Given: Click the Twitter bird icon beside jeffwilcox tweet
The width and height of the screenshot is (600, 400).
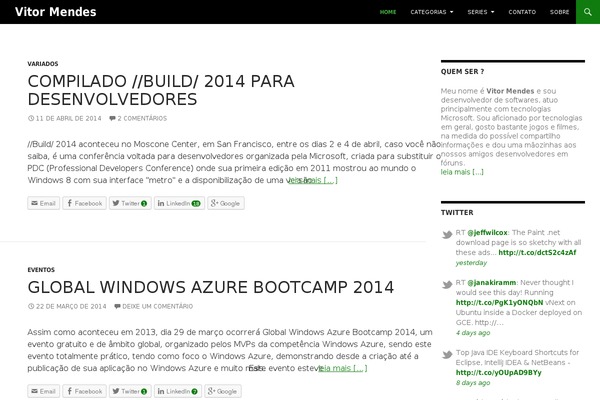Looking at the screenshot, I should point(447,234).
